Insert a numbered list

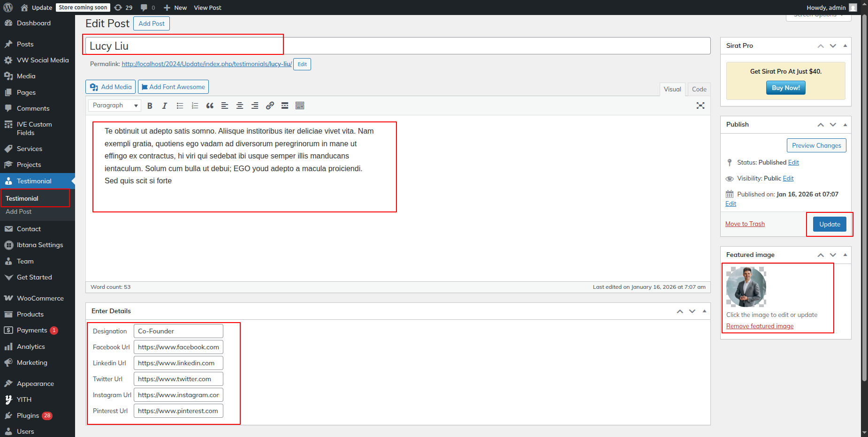195,106
